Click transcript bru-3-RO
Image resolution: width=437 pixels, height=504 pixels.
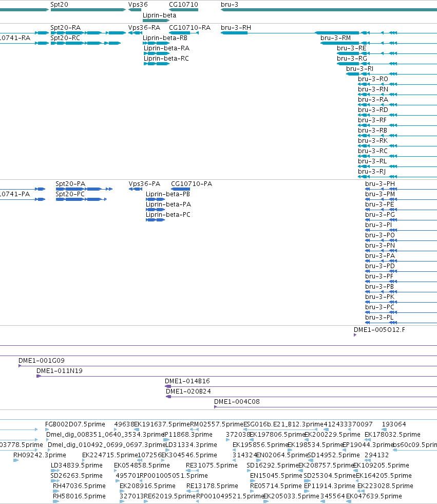(x=373, y=79)
